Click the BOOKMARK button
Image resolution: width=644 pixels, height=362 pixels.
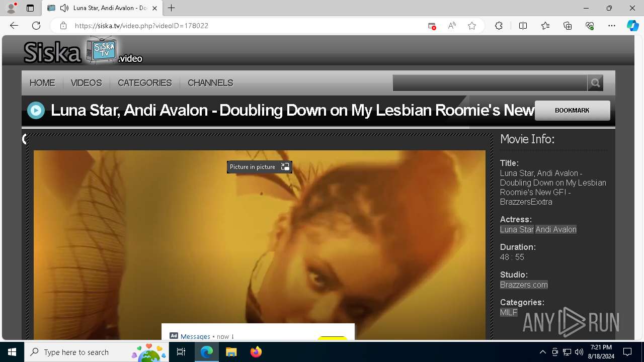pyautogui.click(x=572, y=111)
